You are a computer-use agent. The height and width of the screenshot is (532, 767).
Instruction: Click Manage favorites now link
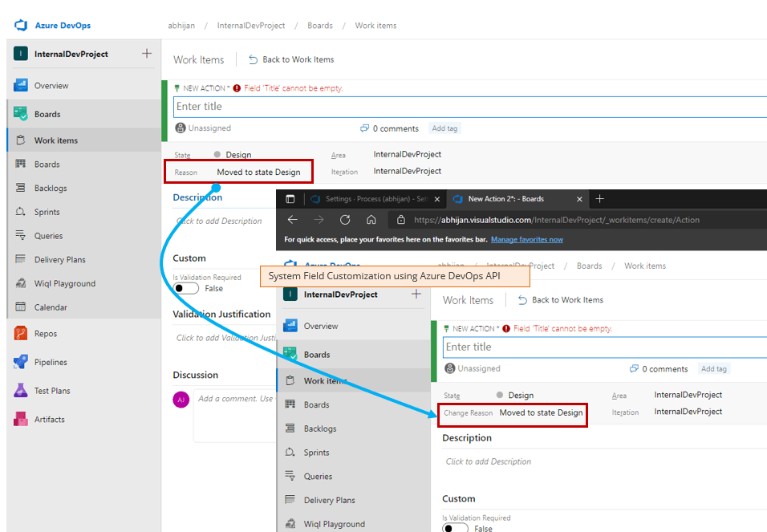click(x=526, y=240)
